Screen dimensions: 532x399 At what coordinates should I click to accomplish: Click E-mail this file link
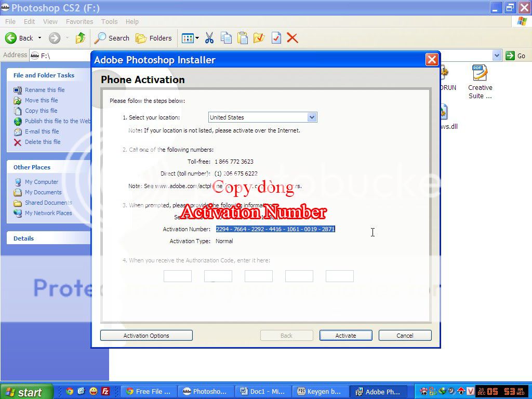42,131
